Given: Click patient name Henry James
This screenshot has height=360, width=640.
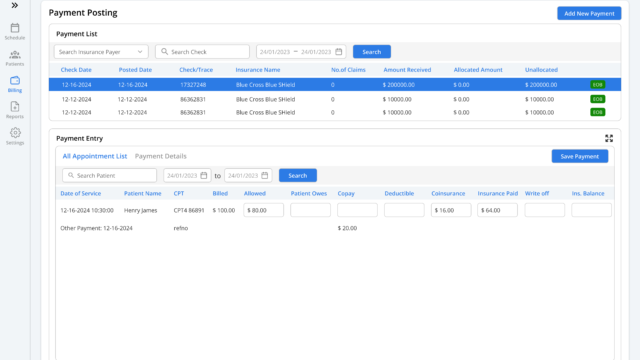Looking at the screenshot, I should tap(140, 210).
